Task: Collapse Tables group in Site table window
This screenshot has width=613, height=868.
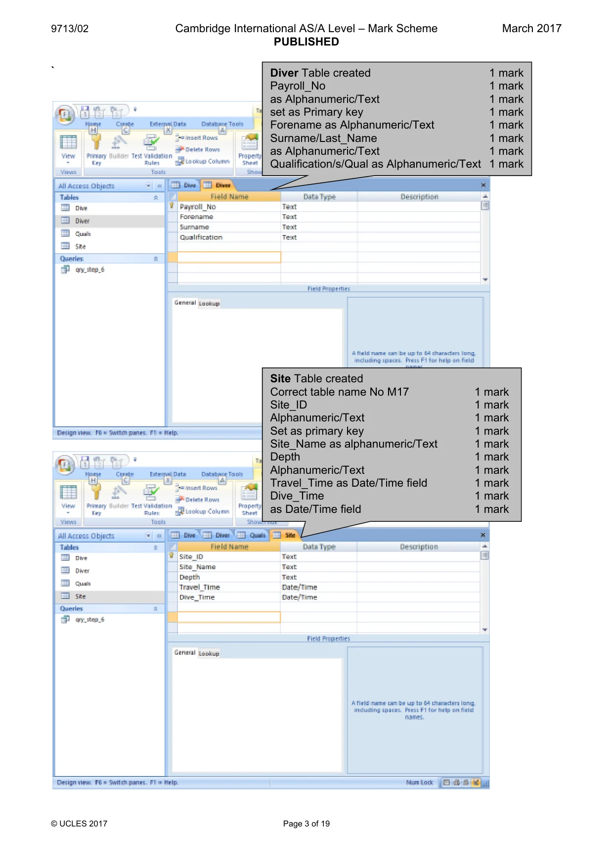Action: [156, 548]
